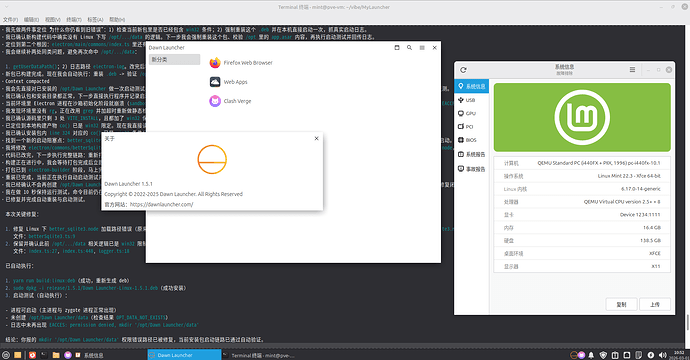Open the 帮助(H) menu in Terminal
This screenshot has height=360, width=690.
pos(117,20)
